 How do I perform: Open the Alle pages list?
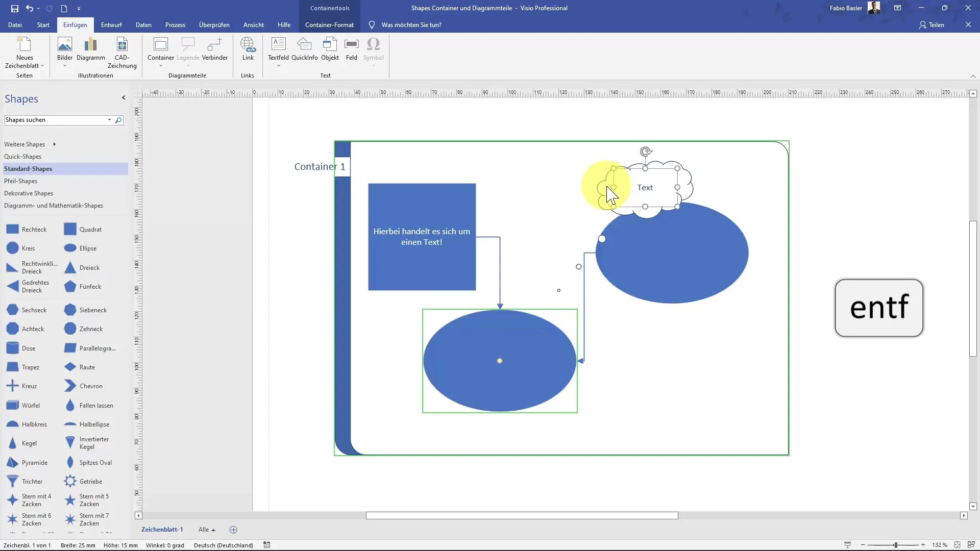(207, 530)
